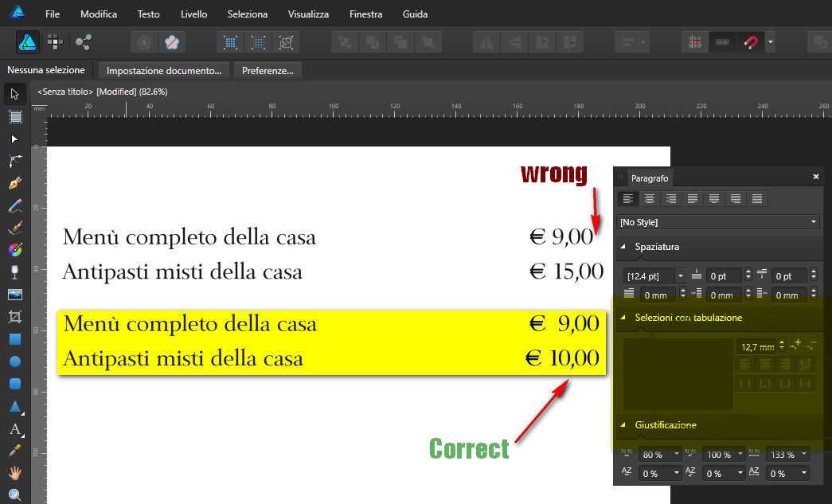The width and height of the screenshot is (832, 504).
Task: Open the Seleziona menu
Action: pyautogui.click(x=248, y=14)
